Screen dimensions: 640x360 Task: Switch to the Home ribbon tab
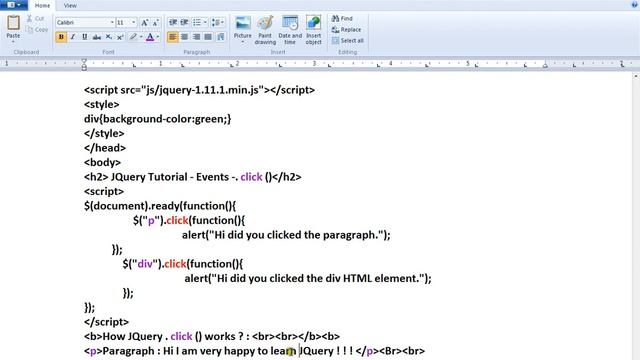tap(42, 6)
